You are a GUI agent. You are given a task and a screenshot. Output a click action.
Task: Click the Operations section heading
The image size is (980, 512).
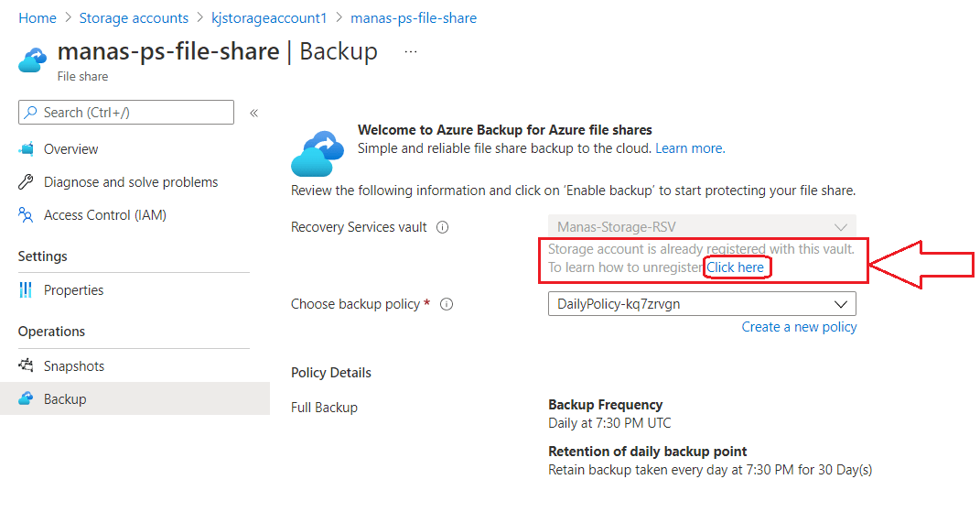coord(51,332)
